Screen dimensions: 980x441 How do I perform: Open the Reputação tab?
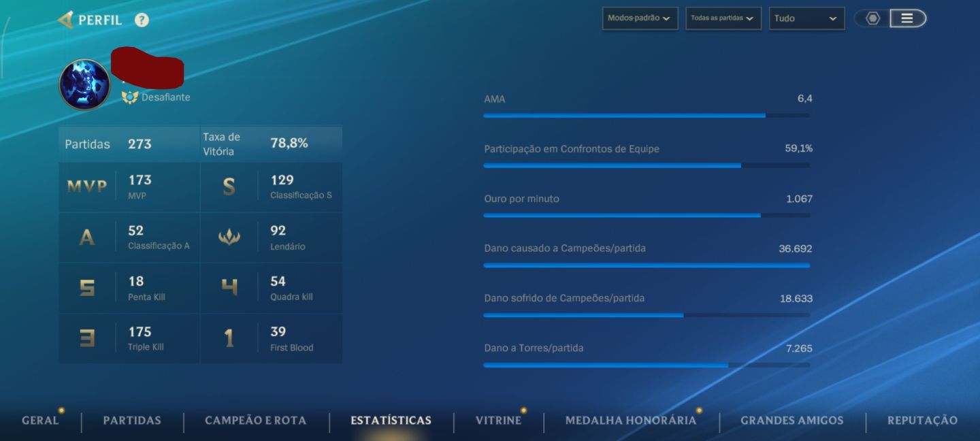pyautogui.click(x=922, y=421)
